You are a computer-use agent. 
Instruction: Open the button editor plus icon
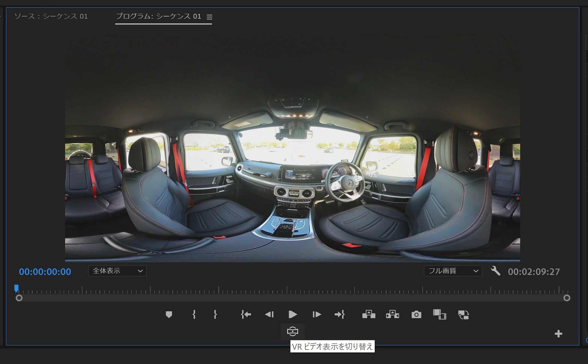click(x=558, y=334)
